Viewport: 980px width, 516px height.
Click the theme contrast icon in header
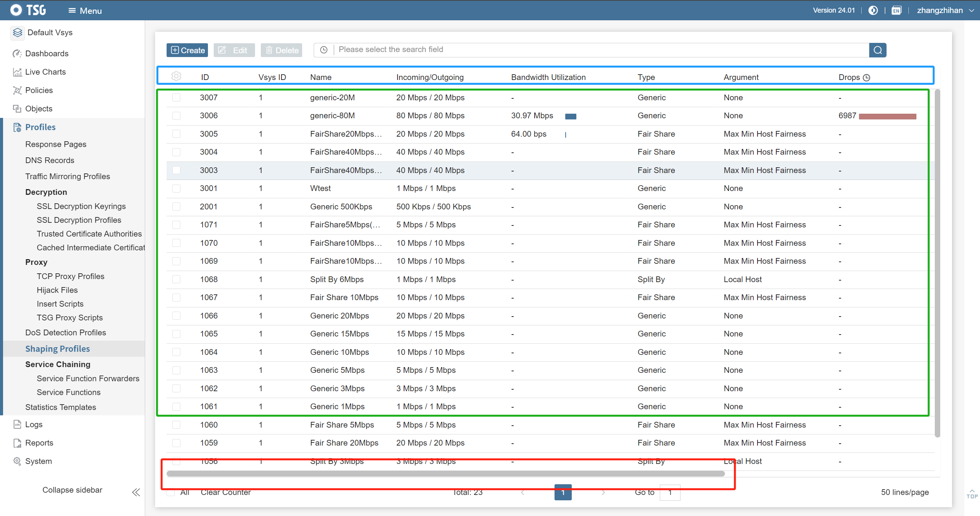pos(873,10)
